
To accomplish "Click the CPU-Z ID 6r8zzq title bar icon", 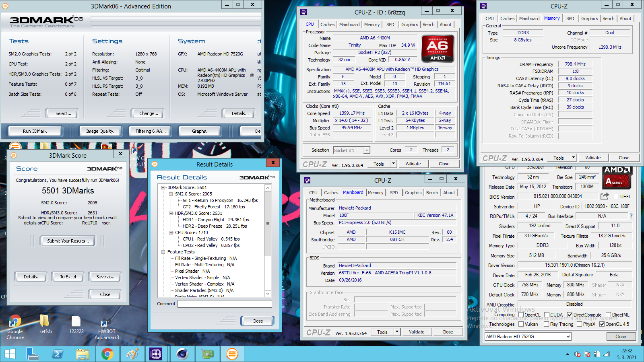I will coord(303,12).
